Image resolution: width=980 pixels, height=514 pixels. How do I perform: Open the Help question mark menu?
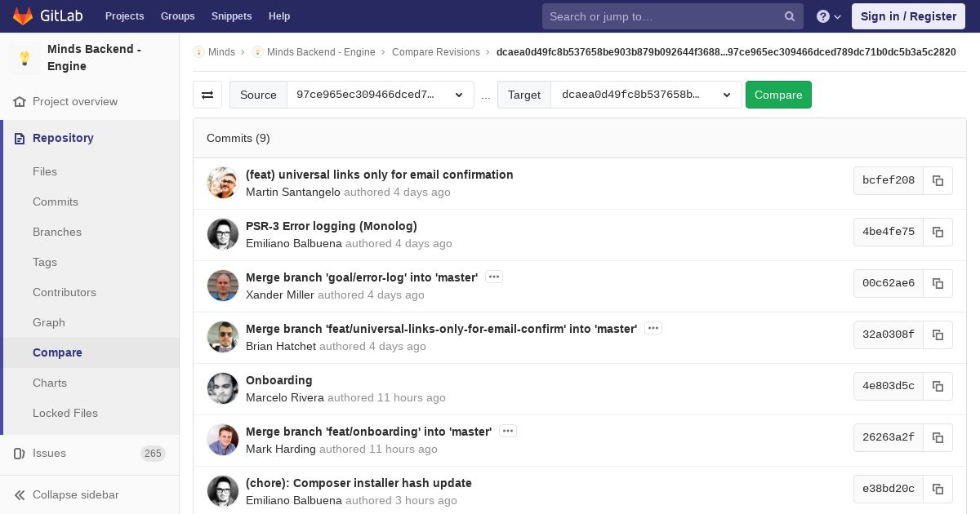click(x=829, y=16)
